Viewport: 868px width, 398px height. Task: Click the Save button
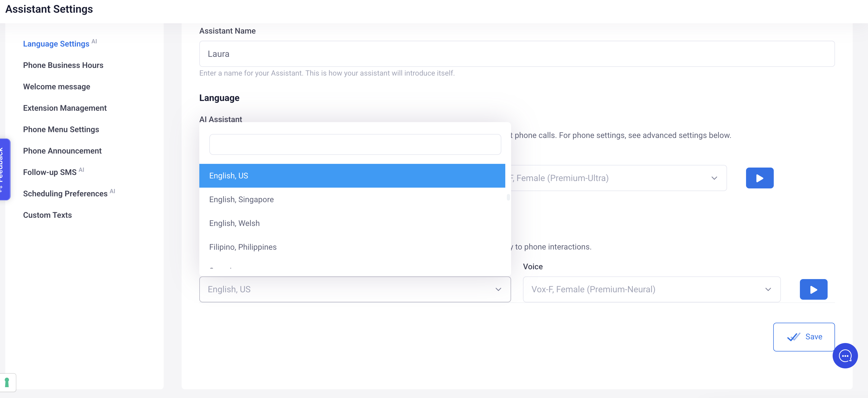pyautogui.click(x=804, y=337)
